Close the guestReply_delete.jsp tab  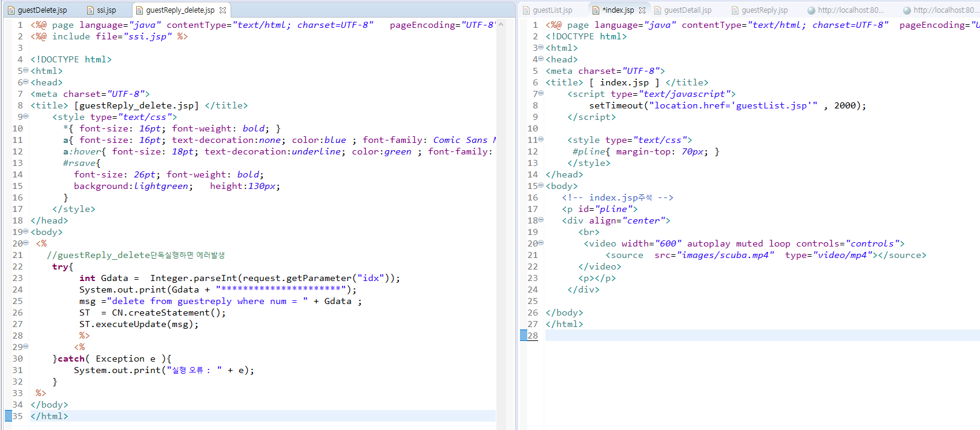coord(223,10)
